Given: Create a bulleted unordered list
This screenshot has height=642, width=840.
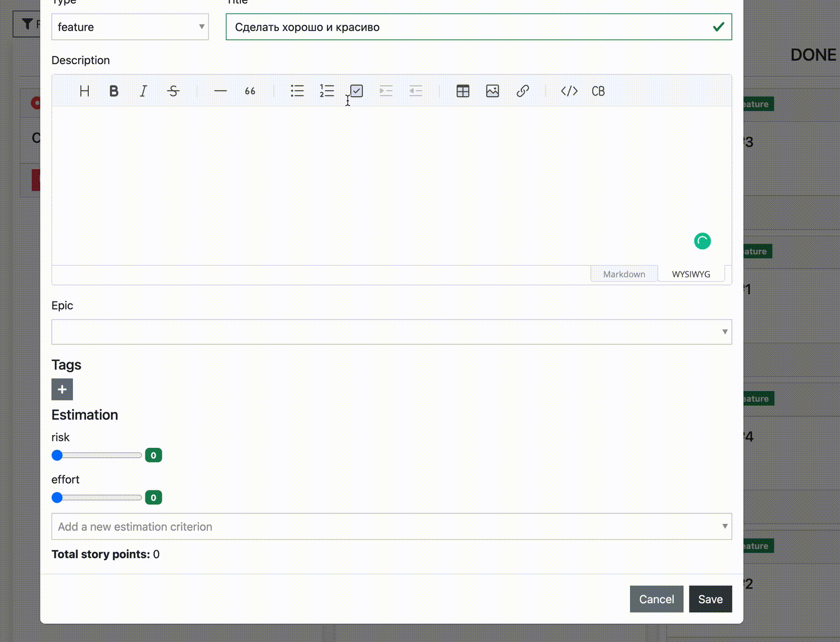Looking at the screenshot, I should [x=297, y=91].
